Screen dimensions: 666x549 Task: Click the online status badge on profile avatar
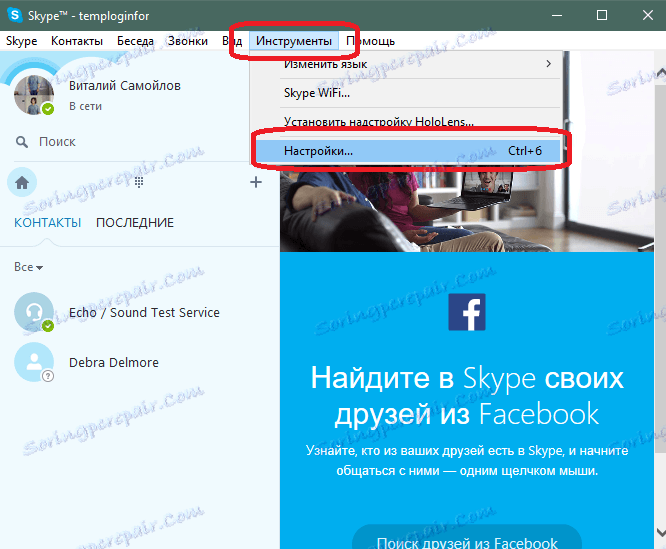pos(48,109)
